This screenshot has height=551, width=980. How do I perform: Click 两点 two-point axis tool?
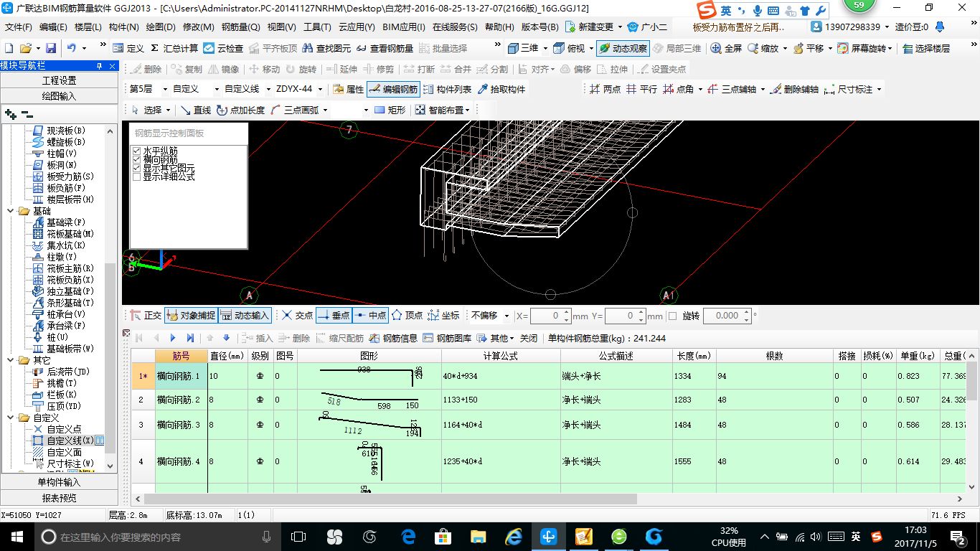[605, 89]
